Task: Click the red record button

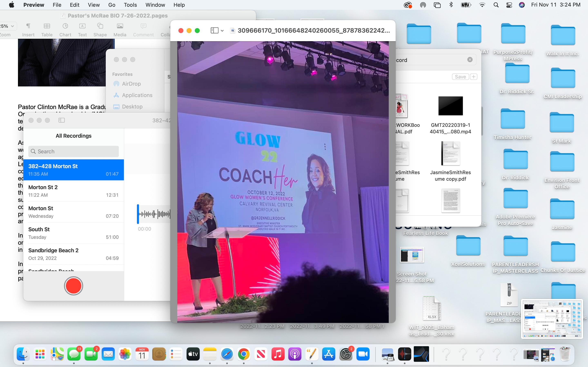Action: 73,286
